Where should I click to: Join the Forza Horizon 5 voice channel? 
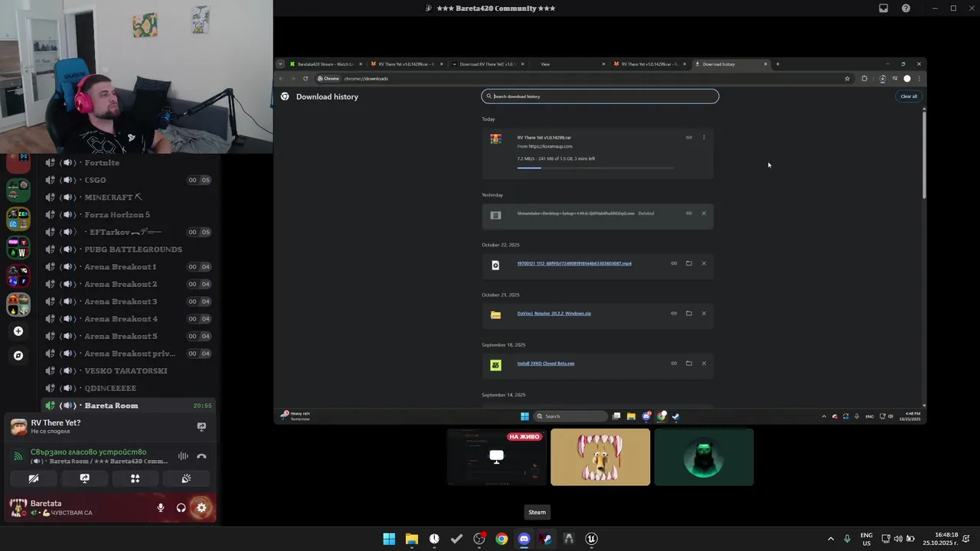(128, 215)
